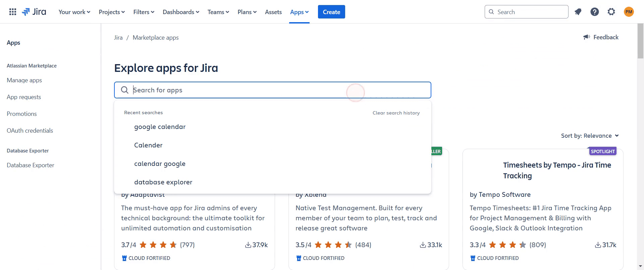Image resolution: width=644 pixels, height=270 pixels.
Task: Click the (797) review count
Action: (187, 245)
